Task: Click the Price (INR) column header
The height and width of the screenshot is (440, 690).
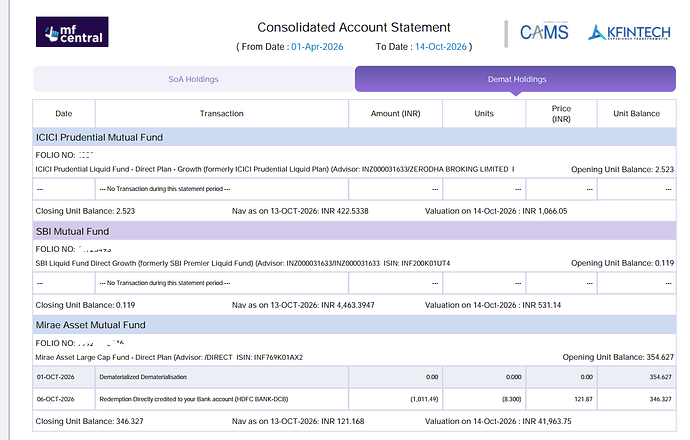Action: [562, 114]
